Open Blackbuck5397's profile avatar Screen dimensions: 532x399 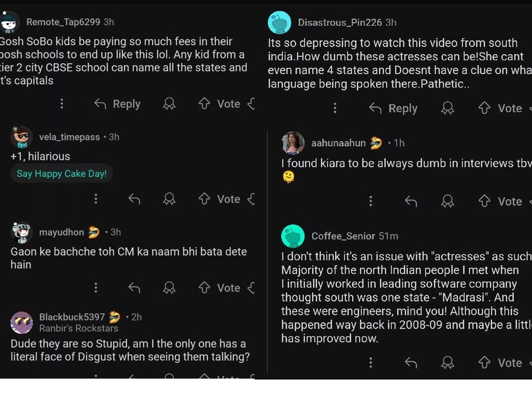click(22, 321)
